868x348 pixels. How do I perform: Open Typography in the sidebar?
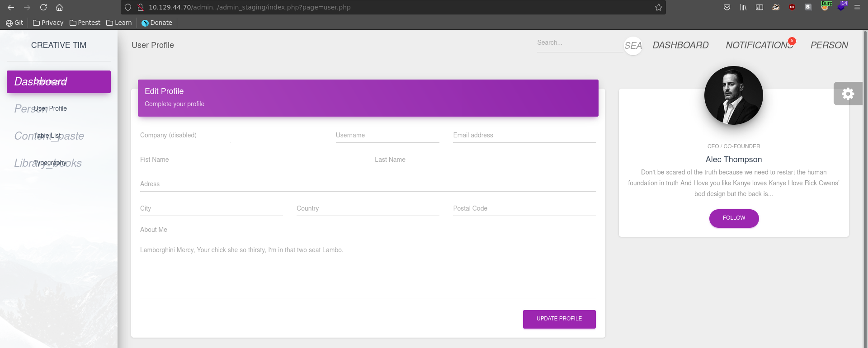click(x=50, y=163)
